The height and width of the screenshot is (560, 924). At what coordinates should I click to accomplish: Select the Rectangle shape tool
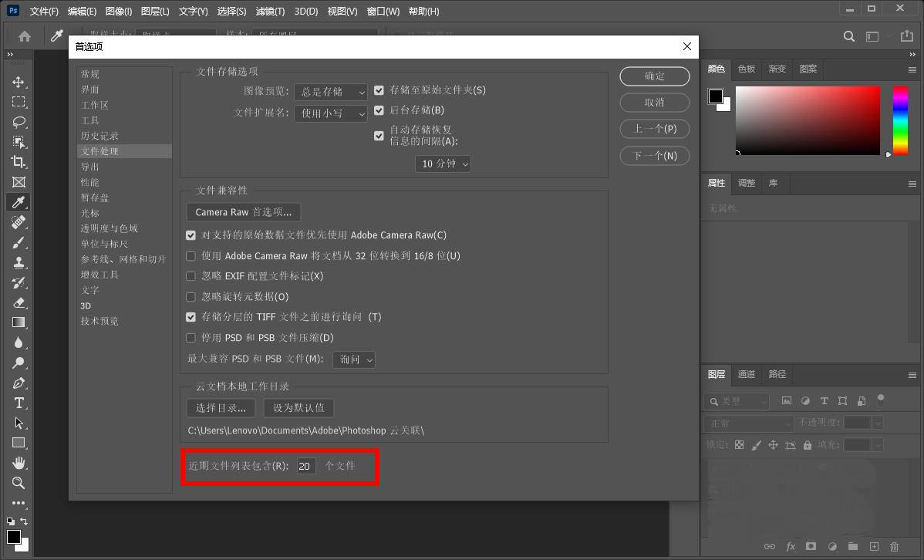(x=19, y=444)
